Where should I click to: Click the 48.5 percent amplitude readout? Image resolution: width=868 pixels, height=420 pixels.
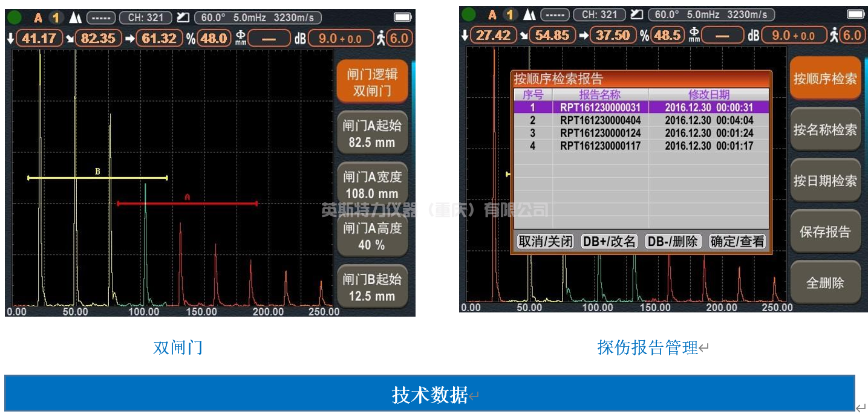pos(668,36)
